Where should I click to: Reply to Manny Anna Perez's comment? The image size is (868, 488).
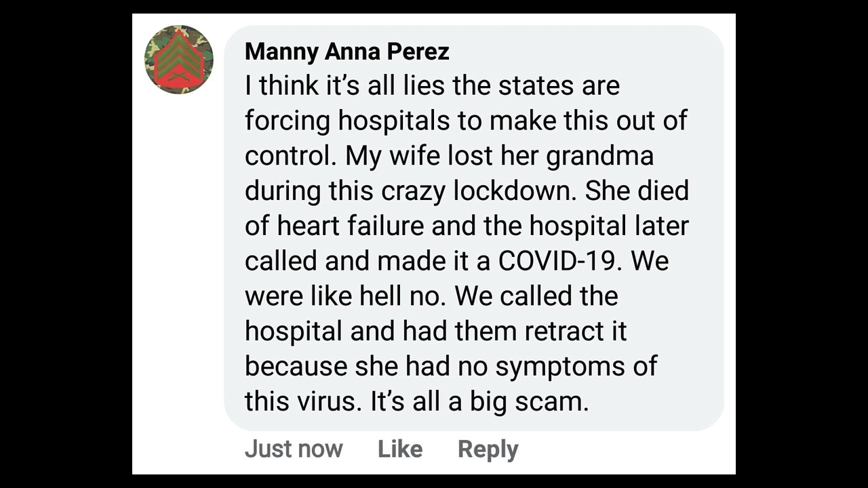488,449
